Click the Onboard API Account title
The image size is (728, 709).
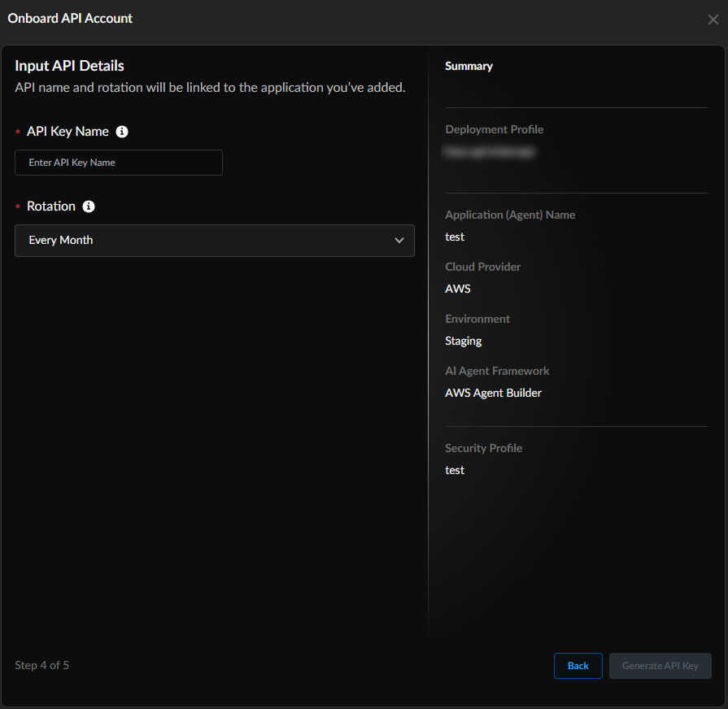(70, 18)
